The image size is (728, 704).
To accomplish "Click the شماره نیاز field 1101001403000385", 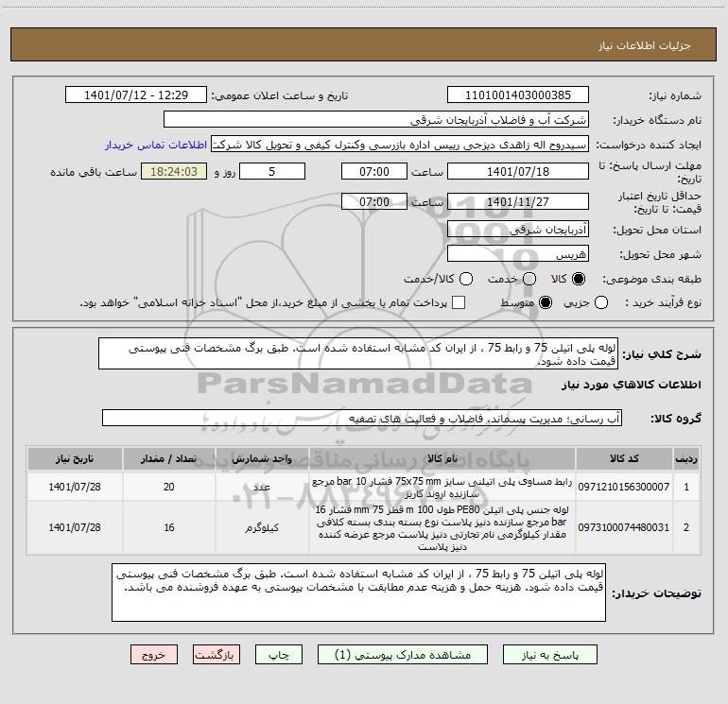I will pos(518,95).
